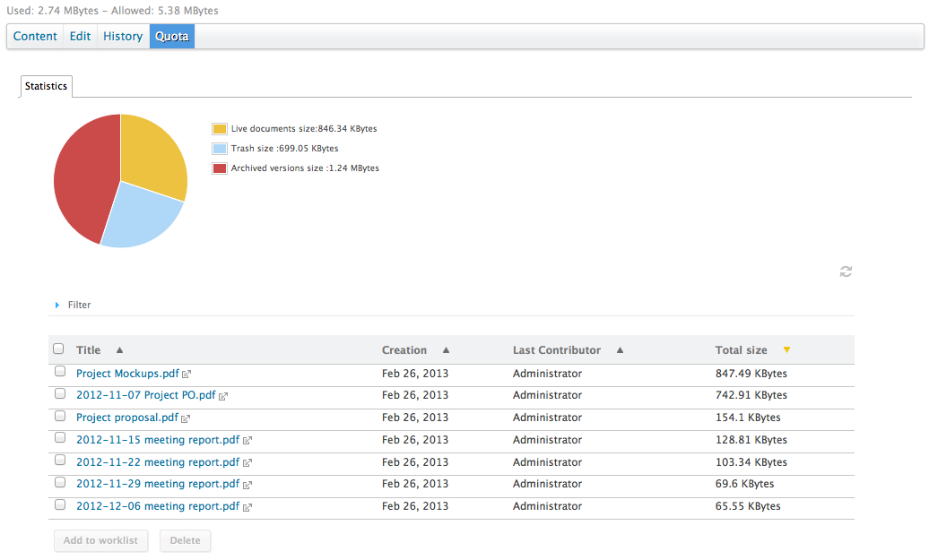Open external link icon for 2012-11-07 Project PO.pdf
Screen dimensions: 929x560
(x=223, y=396)
